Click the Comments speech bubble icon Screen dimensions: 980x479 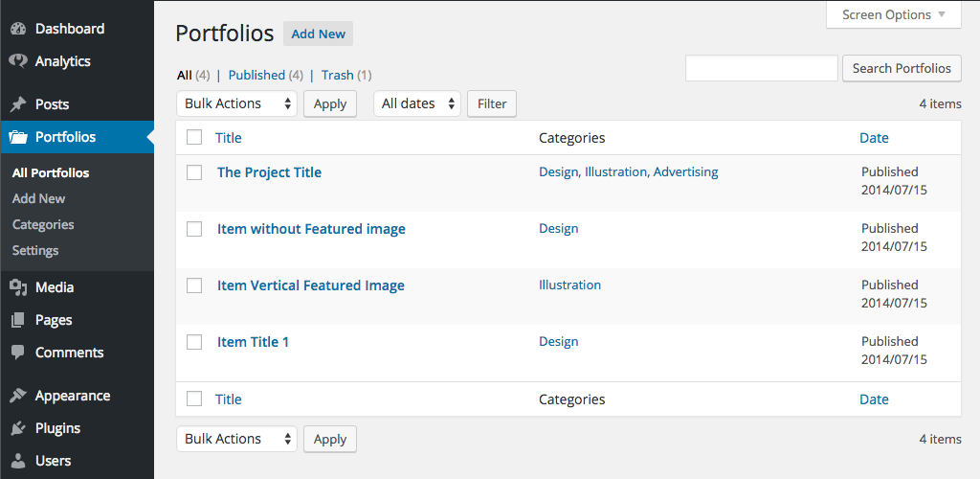pyautogui.click(x=19, y=353)
